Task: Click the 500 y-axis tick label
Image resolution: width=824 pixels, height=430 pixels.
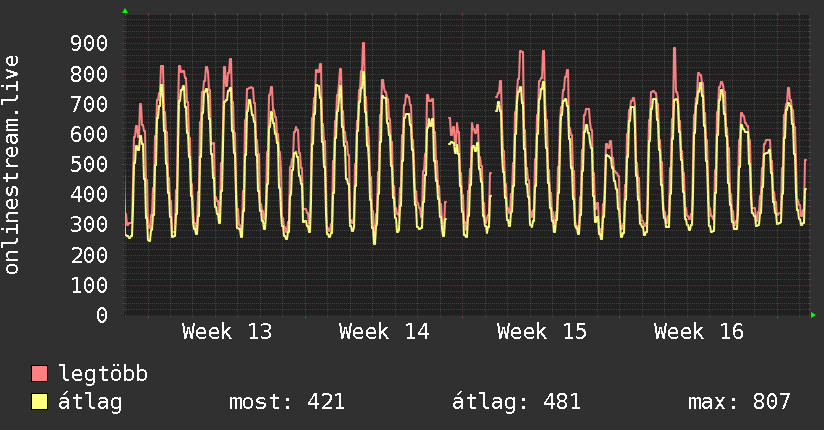Action: tap(89, 165)
